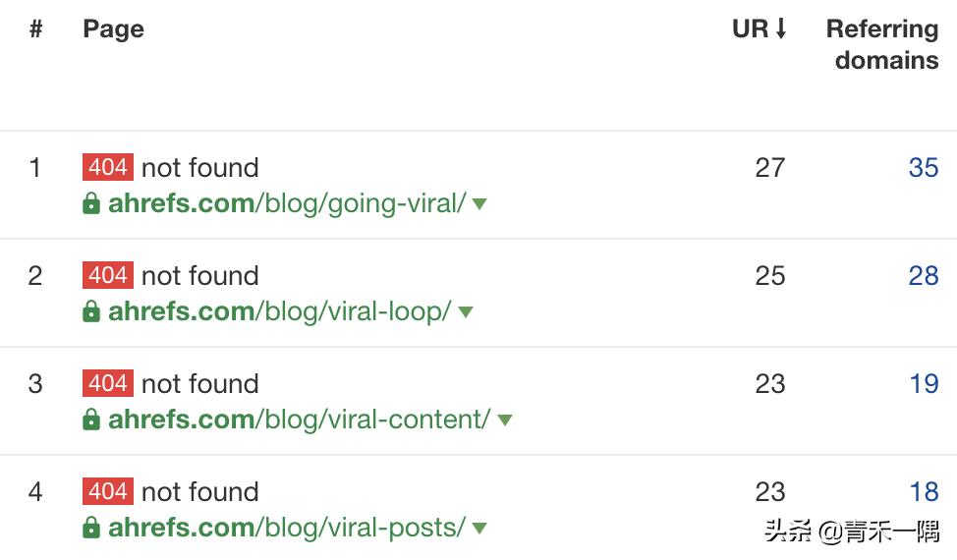Click the lock icon beside going-viral URL

[91, 203]
